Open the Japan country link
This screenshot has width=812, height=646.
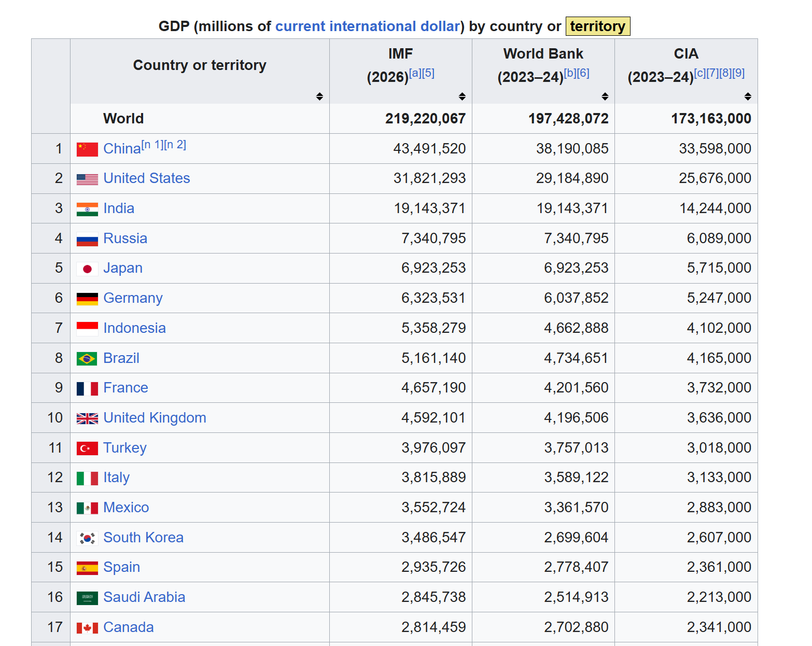click(123, 268)
